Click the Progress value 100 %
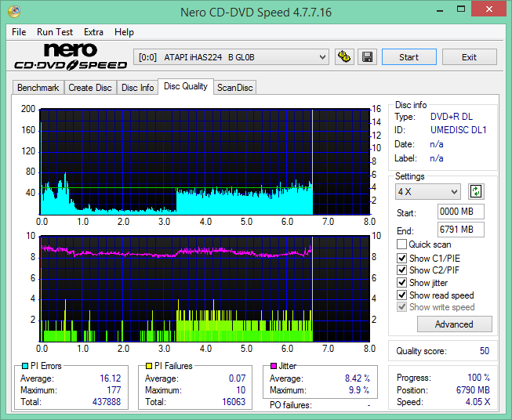512x420 pixels. 479,378
